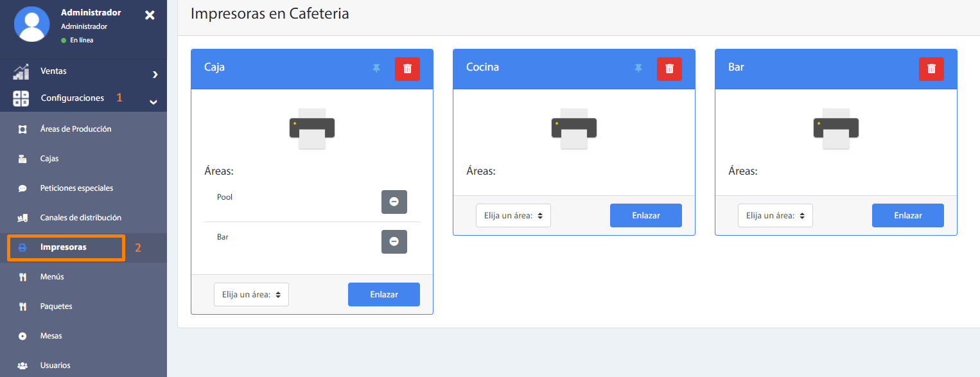Pin the Caja printer card

[376, 68]
